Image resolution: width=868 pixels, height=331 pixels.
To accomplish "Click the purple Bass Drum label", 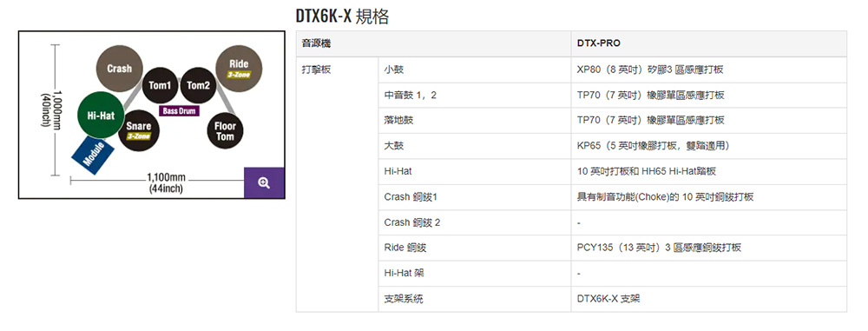I will (x=180, y=111).
